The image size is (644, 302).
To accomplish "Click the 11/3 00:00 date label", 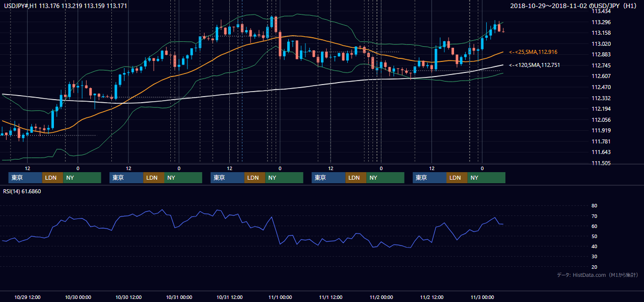I will point(483,297).
